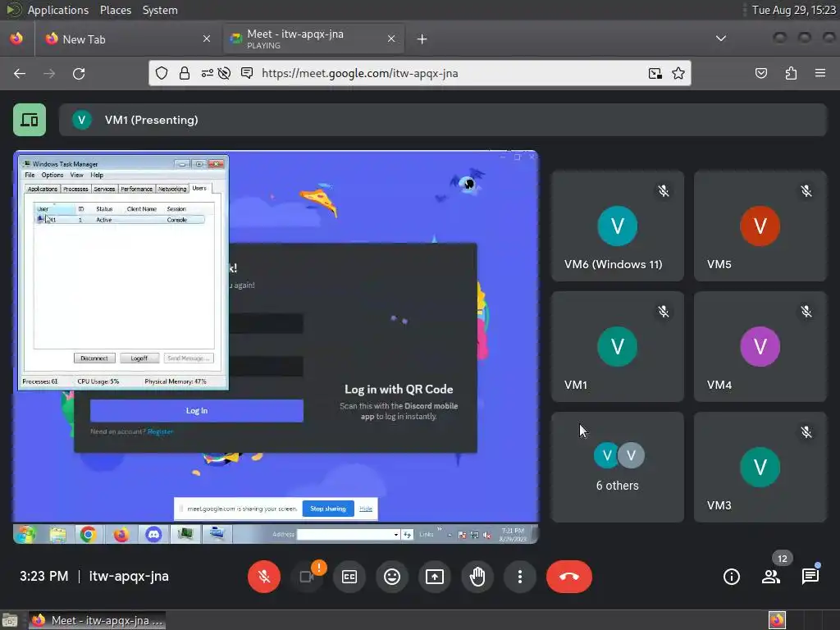Click the site padlock icon
This screenshot has width=840, height=630.
185,73
